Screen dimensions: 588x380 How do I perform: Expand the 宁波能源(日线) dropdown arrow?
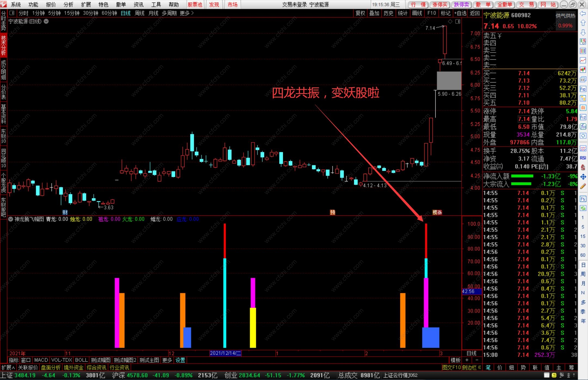(x=46, y=21)
